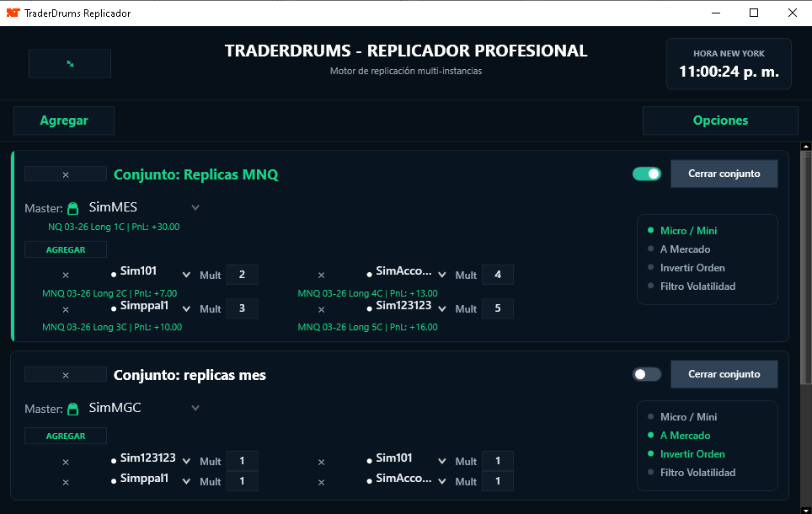
Task: Delete Sim101 follower in Replicas MNQ set
Action: (x=66, y=275)
